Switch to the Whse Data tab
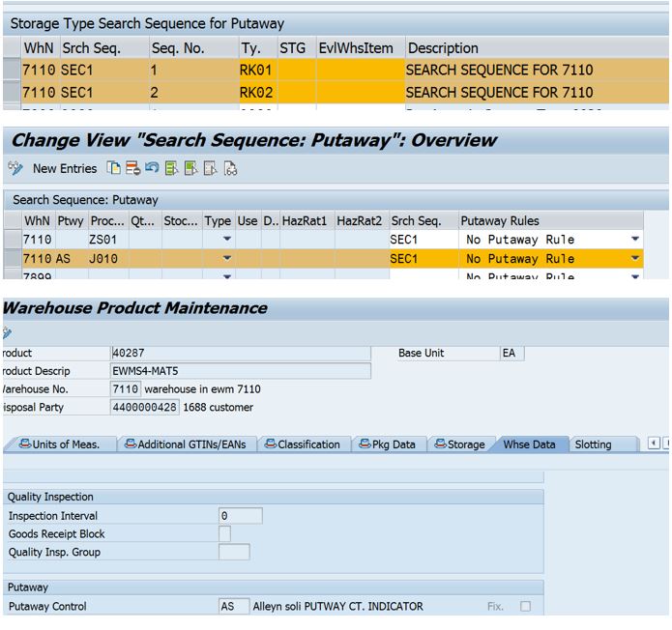Viewport: 672px width, 630px height. (528, 444)
